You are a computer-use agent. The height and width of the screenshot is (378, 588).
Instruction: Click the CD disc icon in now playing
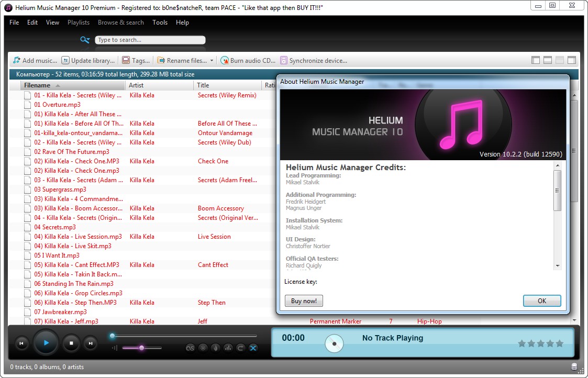coord(334,343)
